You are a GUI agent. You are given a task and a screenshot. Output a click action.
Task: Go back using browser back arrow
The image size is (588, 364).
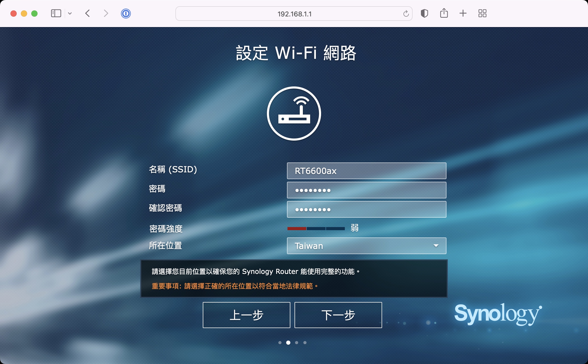click(x=88, y=14)
